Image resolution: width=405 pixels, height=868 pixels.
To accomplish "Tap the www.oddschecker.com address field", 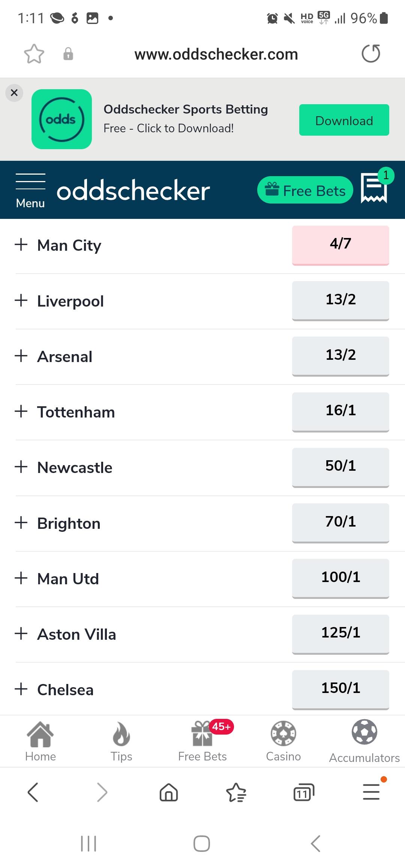I will 216,54.
